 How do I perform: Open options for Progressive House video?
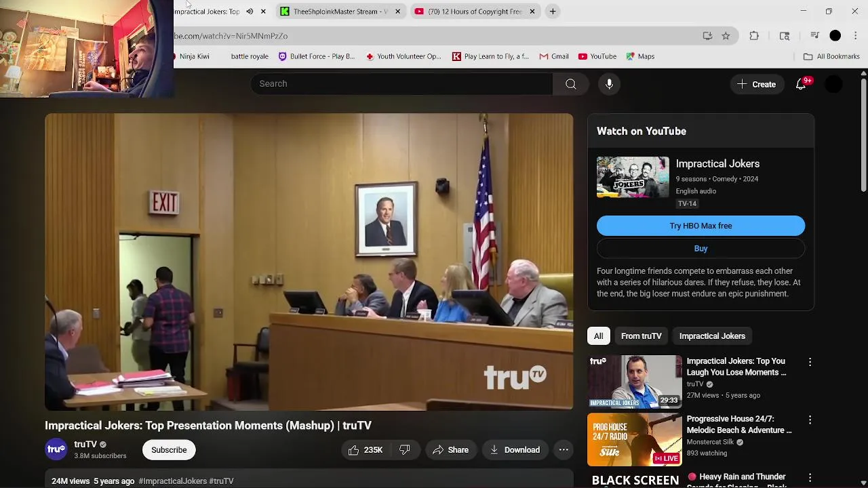tap(810, 420)
